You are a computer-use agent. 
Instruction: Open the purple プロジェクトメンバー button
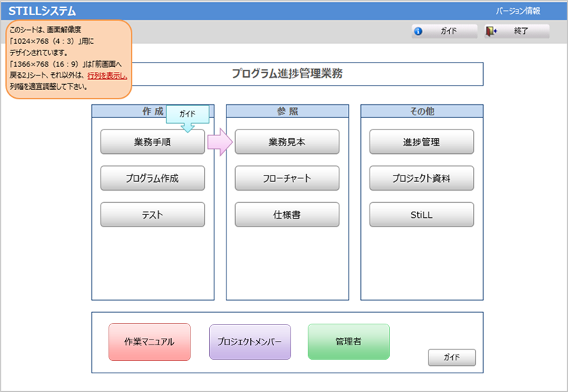(x=250, y=342)
